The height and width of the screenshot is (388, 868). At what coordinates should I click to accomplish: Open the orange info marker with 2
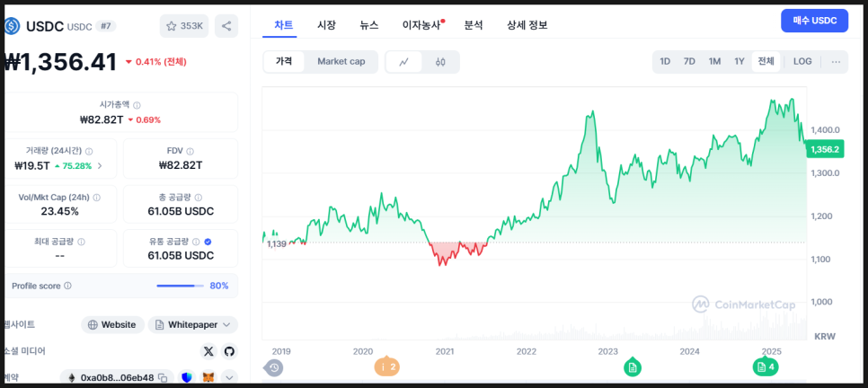coord(387,366)
